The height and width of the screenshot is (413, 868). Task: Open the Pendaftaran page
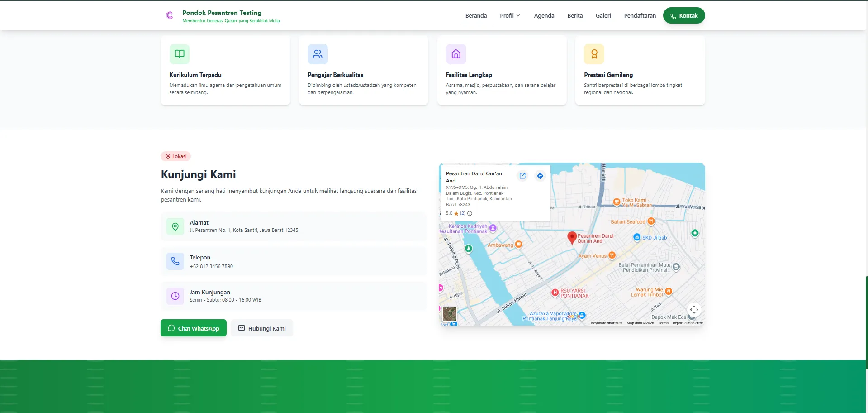click(640, 16)
